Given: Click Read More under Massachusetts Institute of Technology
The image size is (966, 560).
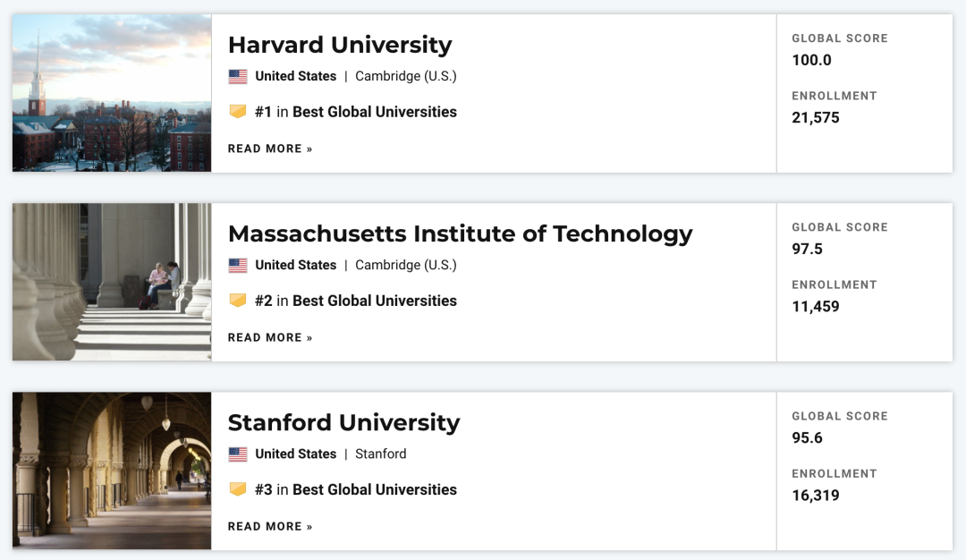Looking at the screenshot, I should pos(270,337).
